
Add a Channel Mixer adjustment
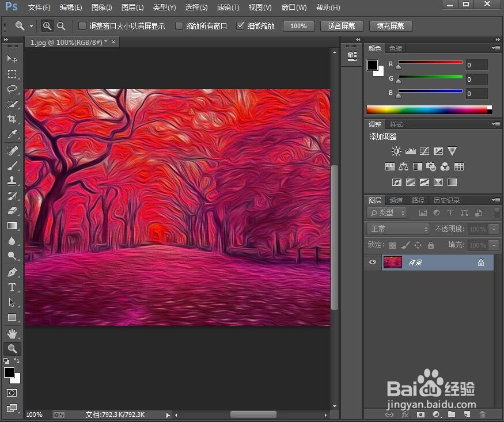coord(445,166)
